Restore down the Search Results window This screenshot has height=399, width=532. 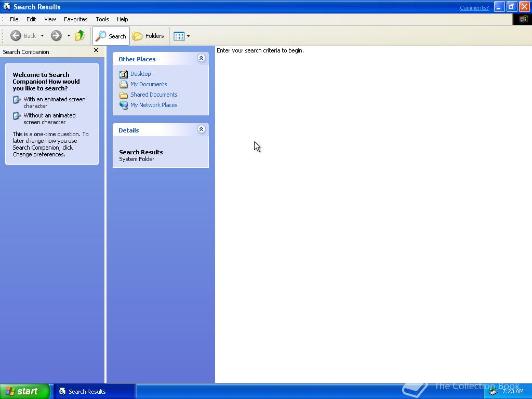pyautogui.click(x=512, y=7)
